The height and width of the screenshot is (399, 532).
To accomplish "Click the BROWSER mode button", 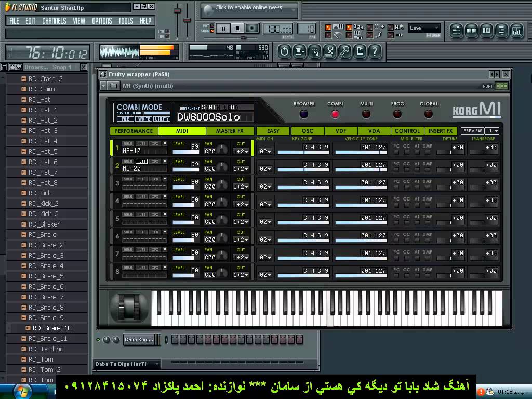I will (303, 114).
